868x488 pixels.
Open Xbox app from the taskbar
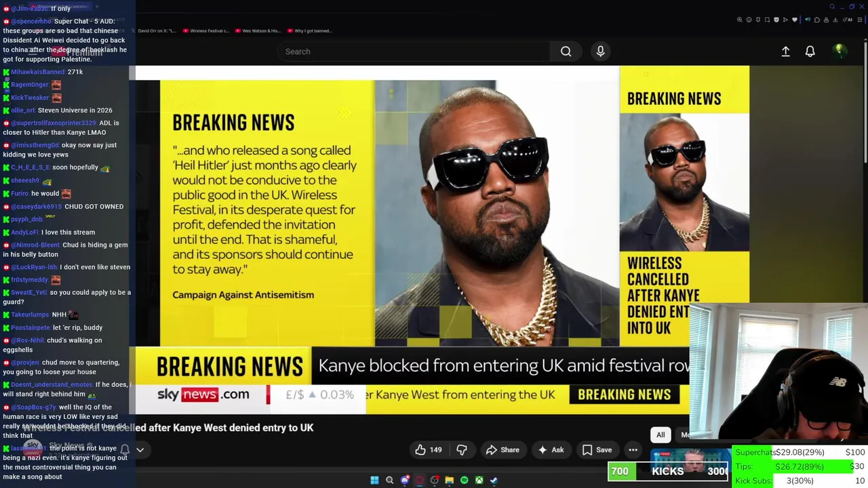[479, 480]
